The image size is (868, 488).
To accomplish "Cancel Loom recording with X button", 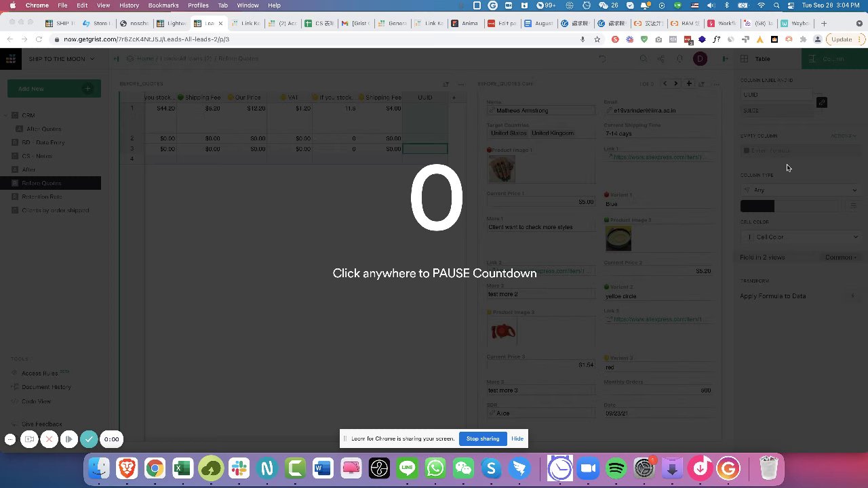I will [x=49, y=439].
